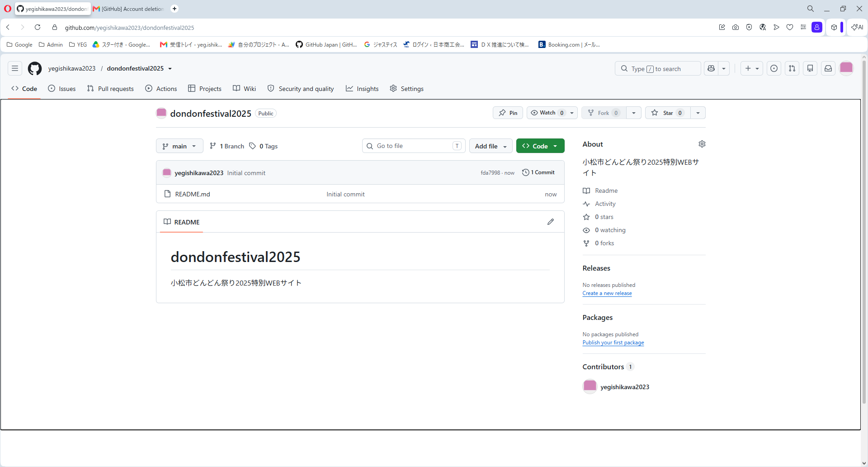Expand the Add file dropdown
The height and width of the screenshot is (467, 868).
(491, 146)
